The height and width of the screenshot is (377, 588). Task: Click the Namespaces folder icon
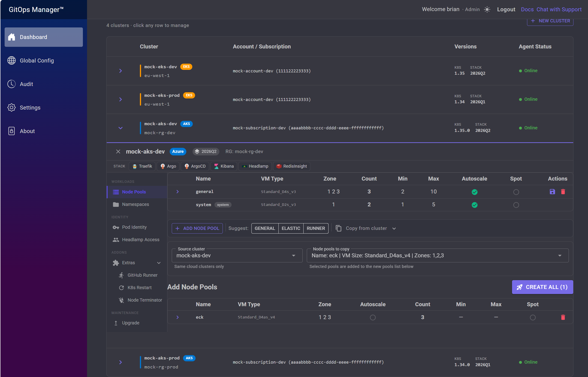point(116,205)
